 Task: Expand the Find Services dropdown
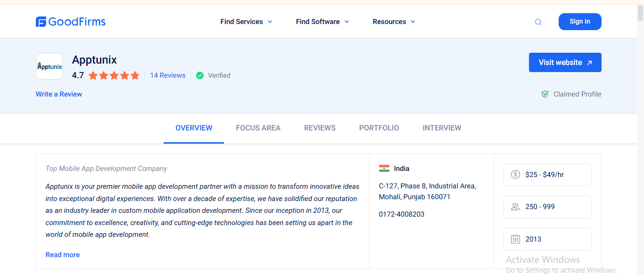[247, 22]
